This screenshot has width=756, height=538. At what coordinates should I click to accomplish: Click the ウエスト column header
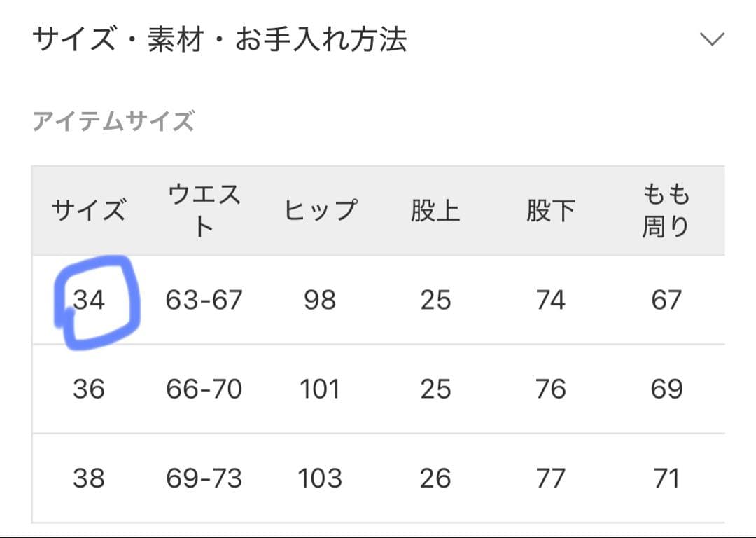click(x=204, y=210)
